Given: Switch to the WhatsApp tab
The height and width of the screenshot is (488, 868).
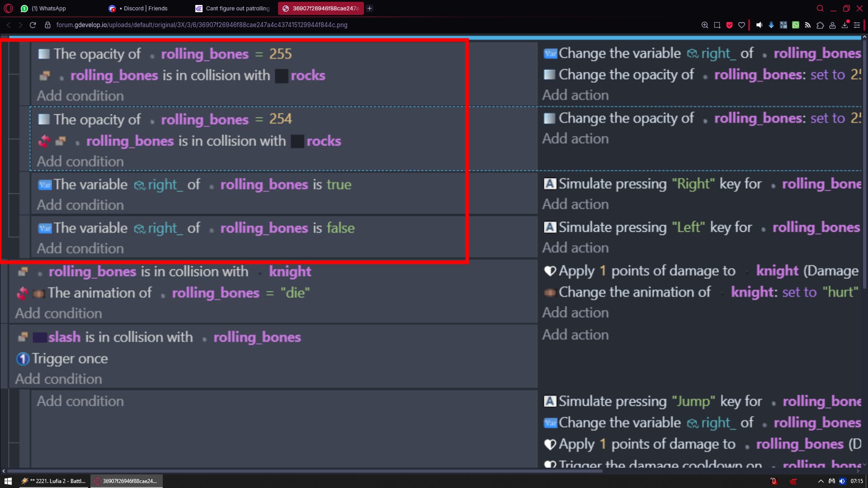Looking at the screenshot, I should pyautogui.click(x=48, y=8).
